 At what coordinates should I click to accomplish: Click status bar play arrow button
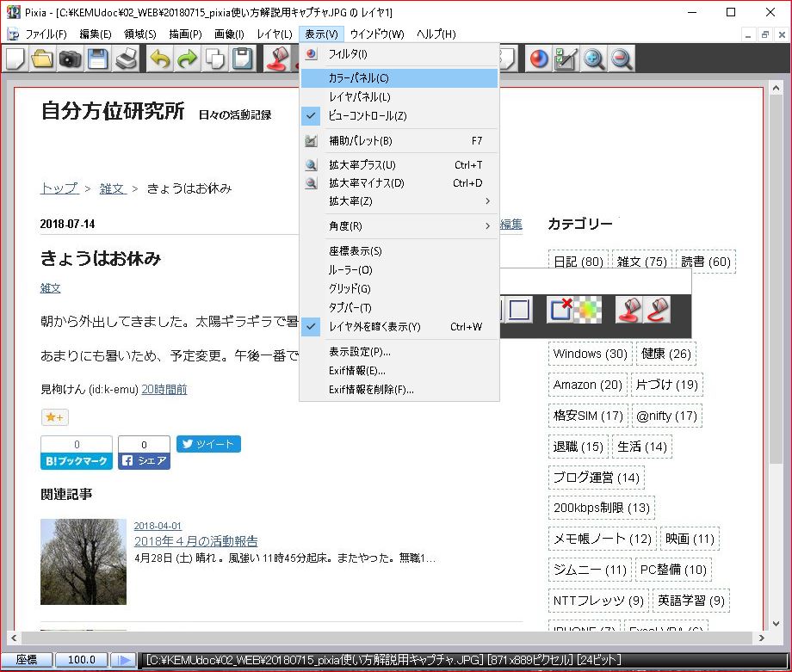[x=124, y=660]
